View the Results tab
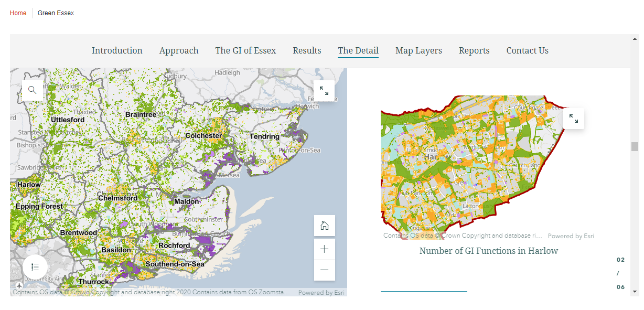Screen dimensions: 644x310 tap(307, 50)
